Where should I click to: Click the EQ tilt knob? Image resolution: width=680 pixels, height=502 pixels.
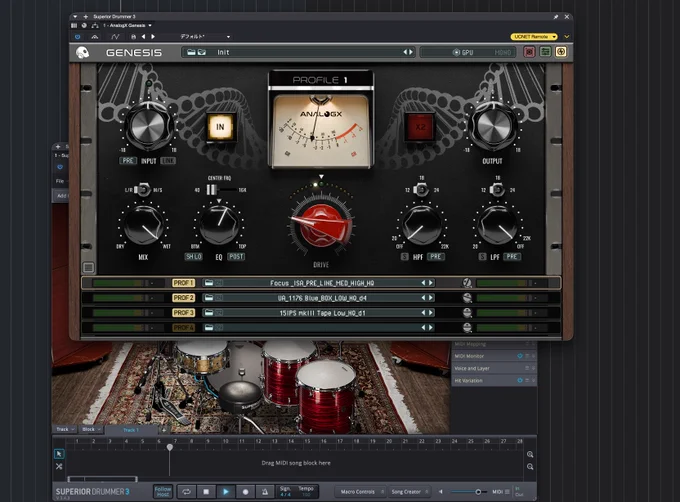pyautogui.click(x=219, y=225)
